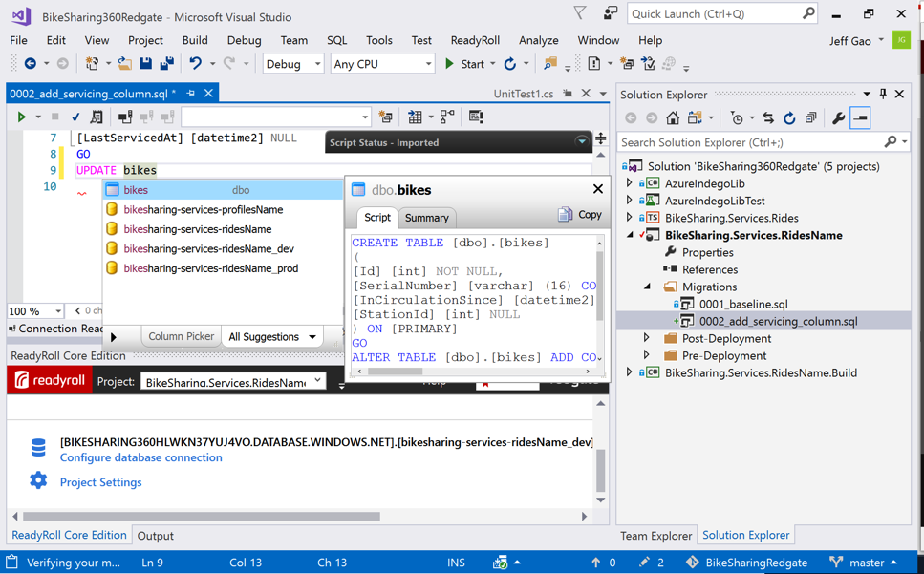924x574 pixels.
Task: Click the Collapse All icon
Action: click(811, 118)
